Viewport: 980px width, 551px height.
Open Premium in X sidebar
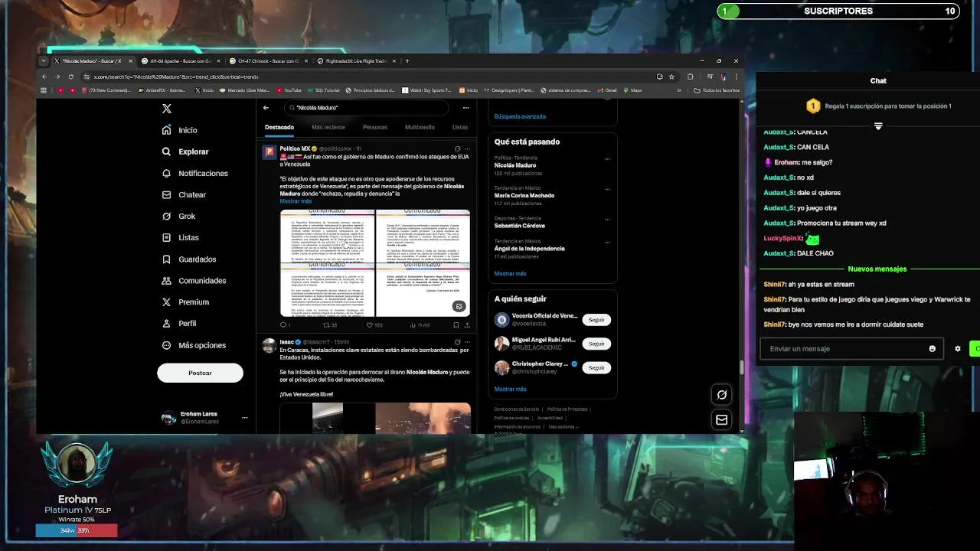186,302
